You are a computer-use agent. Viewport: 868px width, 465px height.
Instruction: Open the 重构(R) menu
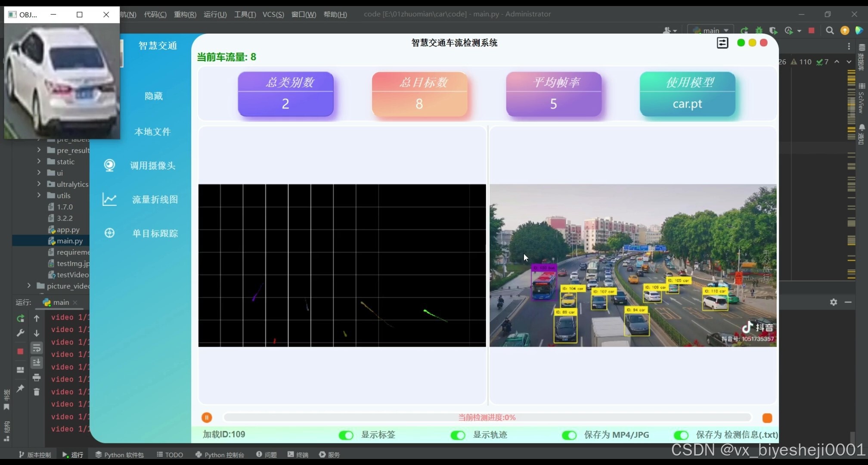tap(185, 14)
